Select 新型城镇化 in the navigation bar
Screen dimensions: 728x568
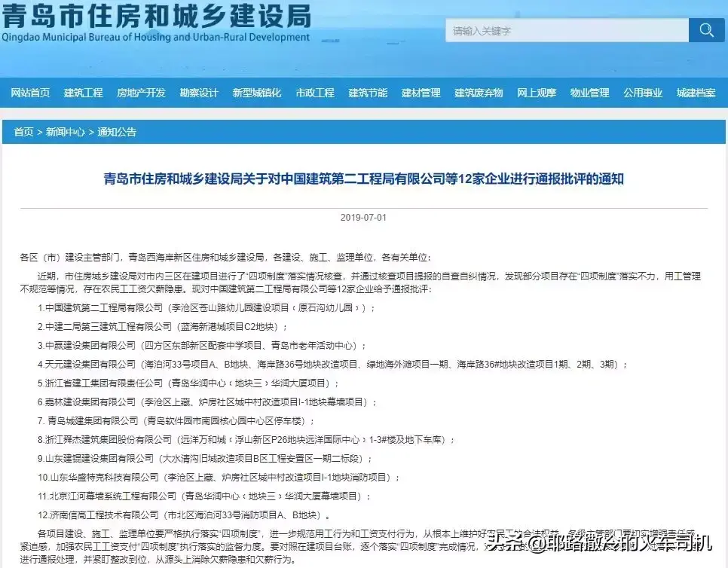pyautogui.click(x=257, y=93)
